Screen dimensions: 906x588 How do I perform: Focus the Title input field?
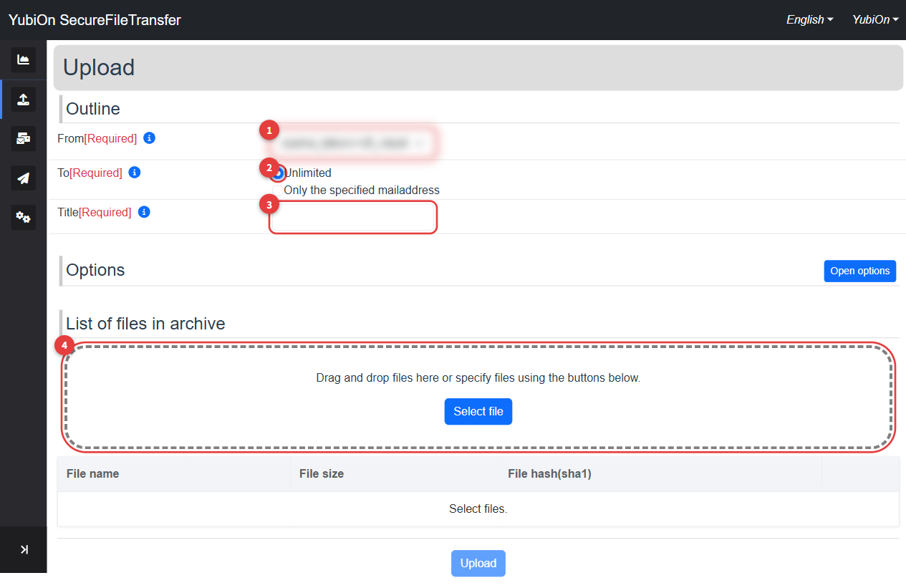click(x=353, y=217)
